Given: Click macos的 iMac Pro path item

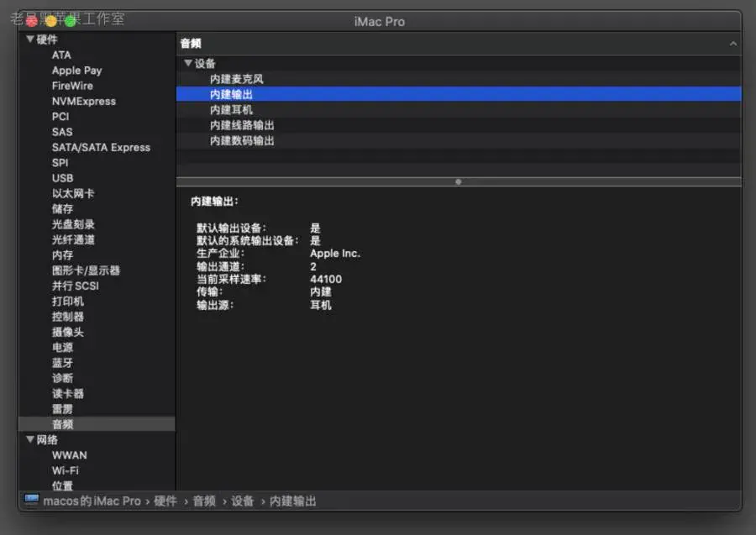Looking at the screenshot, I should point(92,501).
